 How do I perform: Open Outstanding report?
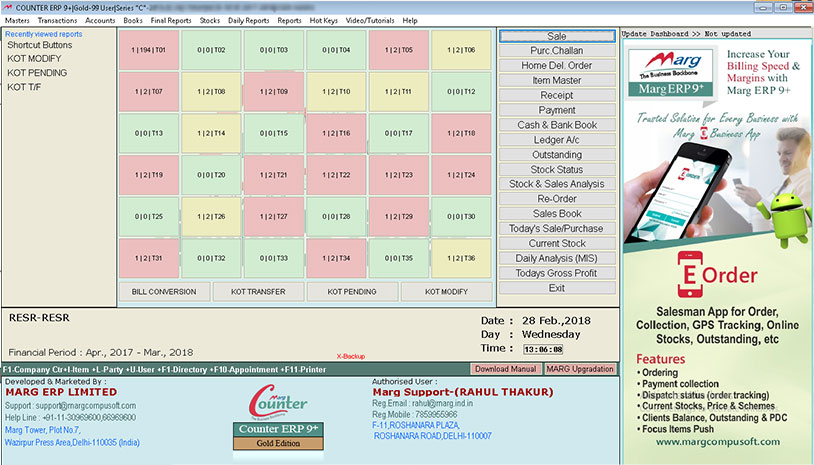(x=557, y=155)
